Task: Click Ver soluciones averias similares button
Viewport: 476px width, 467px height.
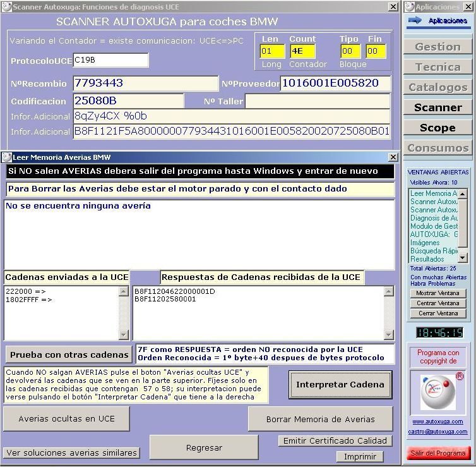Action: 71,452
